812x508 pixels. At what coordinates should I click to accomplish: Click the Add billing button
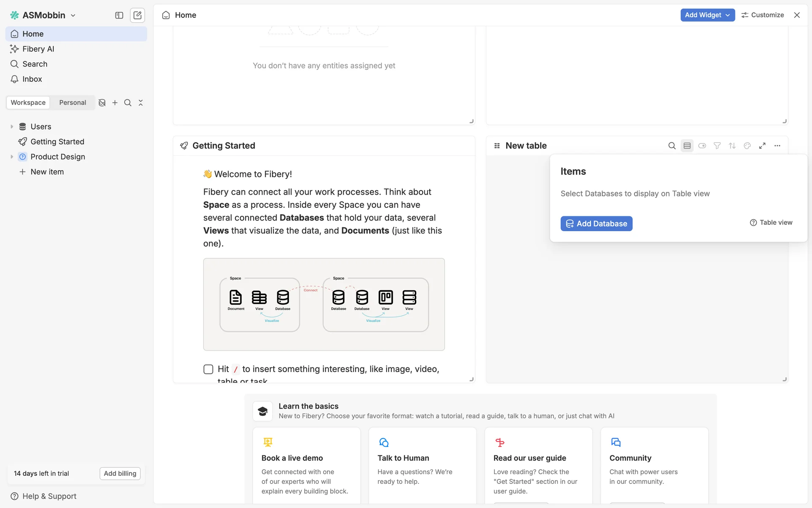(x=120, y=473)
